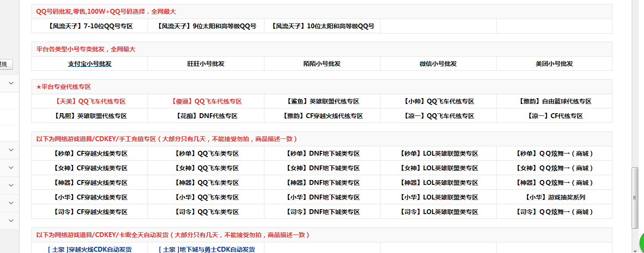Open 【神器】LOL英雄联盟类专区 link
This screenshot has width=644, height=253.
click(438, 183)
